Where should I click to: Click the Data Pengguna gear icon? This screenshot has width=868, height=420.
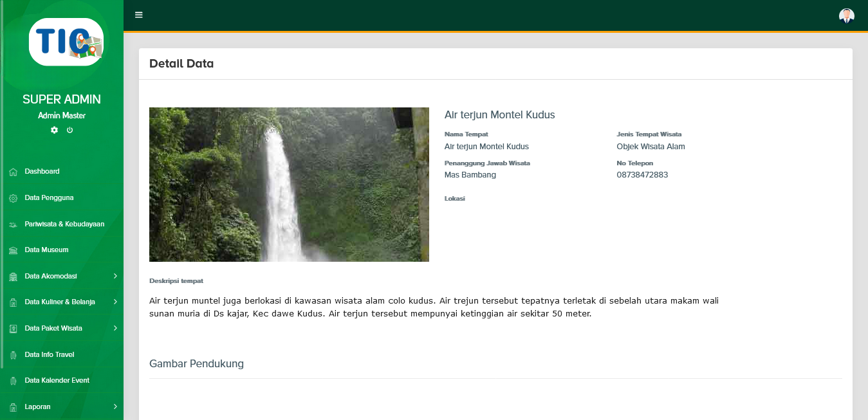13,198
